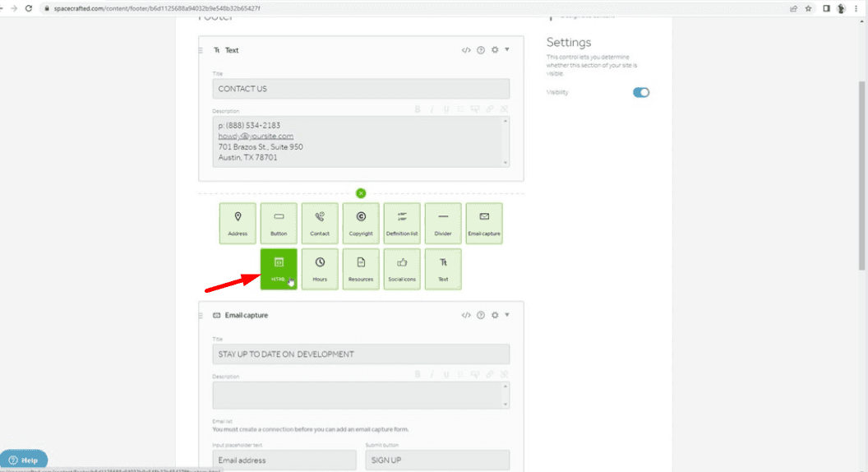
Task: Toggle the Visibility switch in Settings
Action: [x=641, y=93]
